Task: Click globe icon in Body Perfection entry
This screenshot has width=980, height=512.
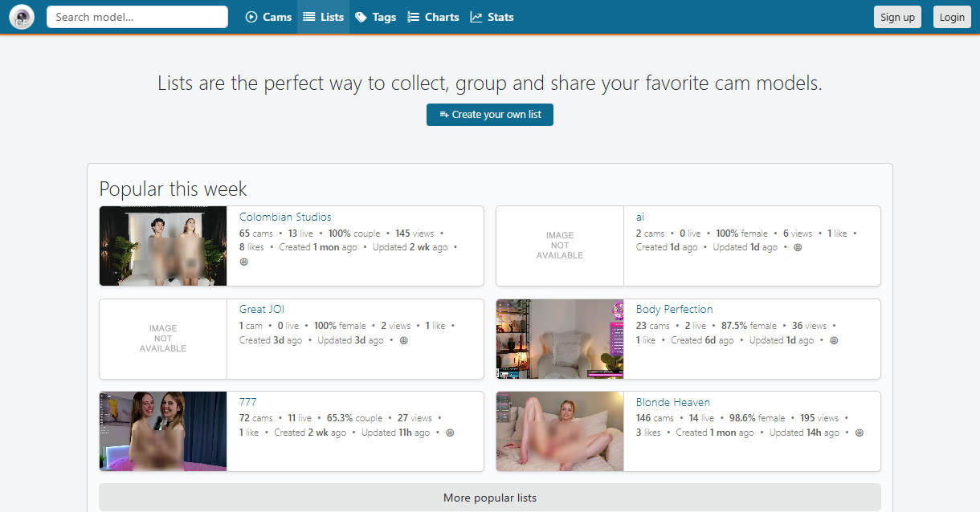Action: tap(834, 340)
